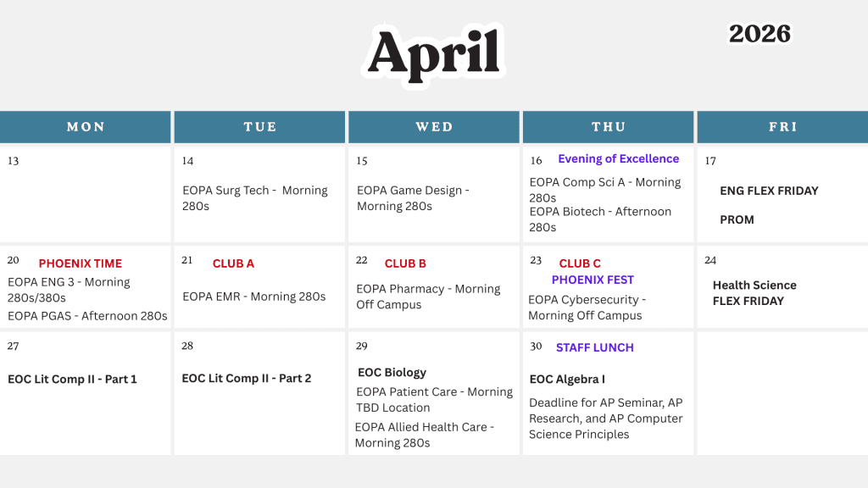This screenshot has height=488, width=868.
Task: Click the empty April 13 cell
Action: point(85,199)
